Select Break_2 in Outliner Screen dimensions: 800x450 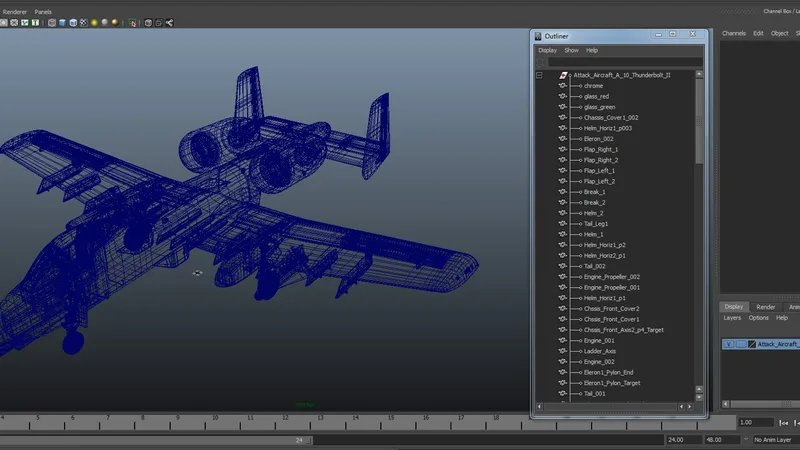pos(594,203)
